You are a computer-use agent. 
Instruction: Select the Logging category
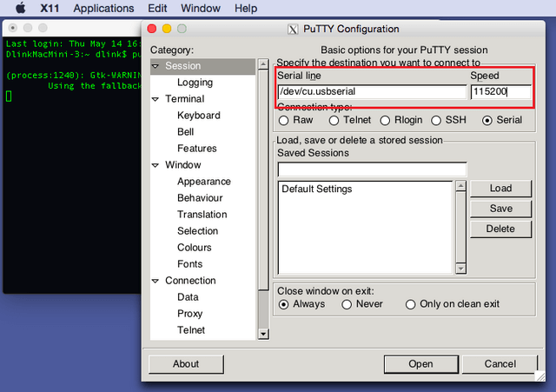[x=195, y=83]
